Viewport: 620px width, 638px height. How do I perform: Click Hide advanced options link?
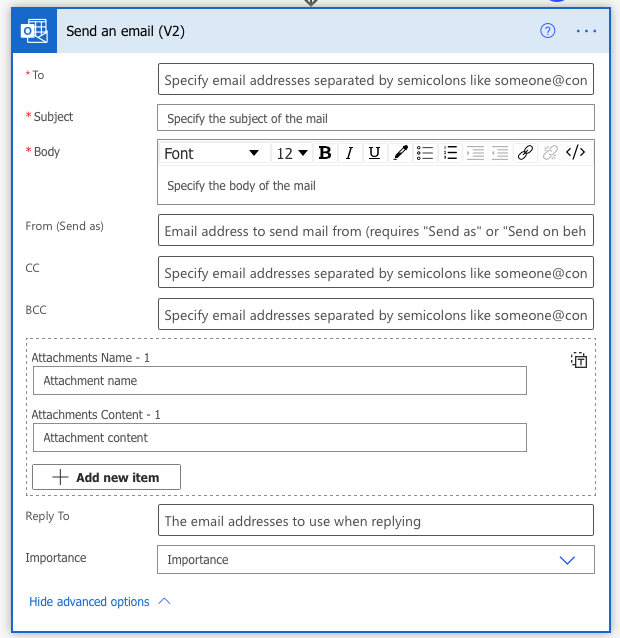(x=89, y=601)
